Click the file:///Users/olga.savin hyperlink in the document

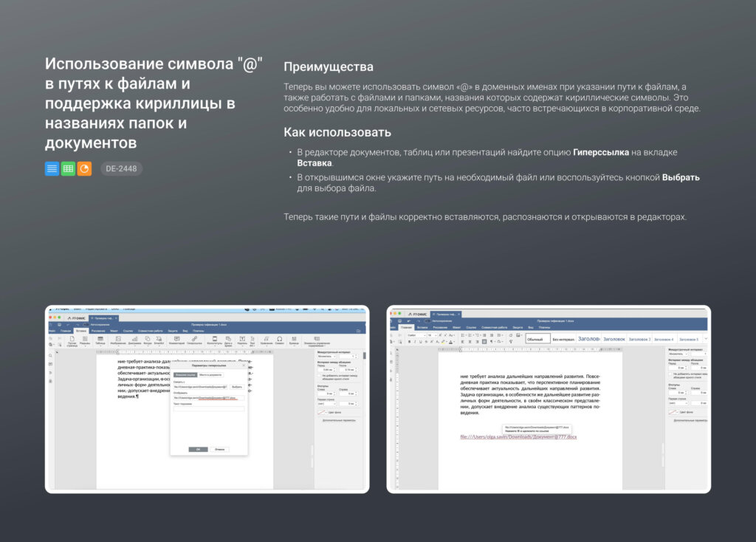(518, 437)
